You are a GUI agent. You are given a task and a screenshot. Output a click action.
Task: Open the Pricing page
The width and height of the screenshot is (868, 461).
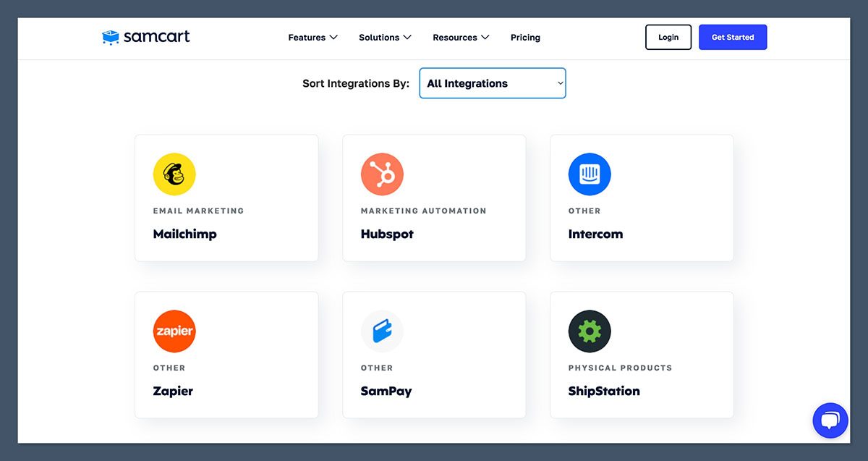point(525,37)
